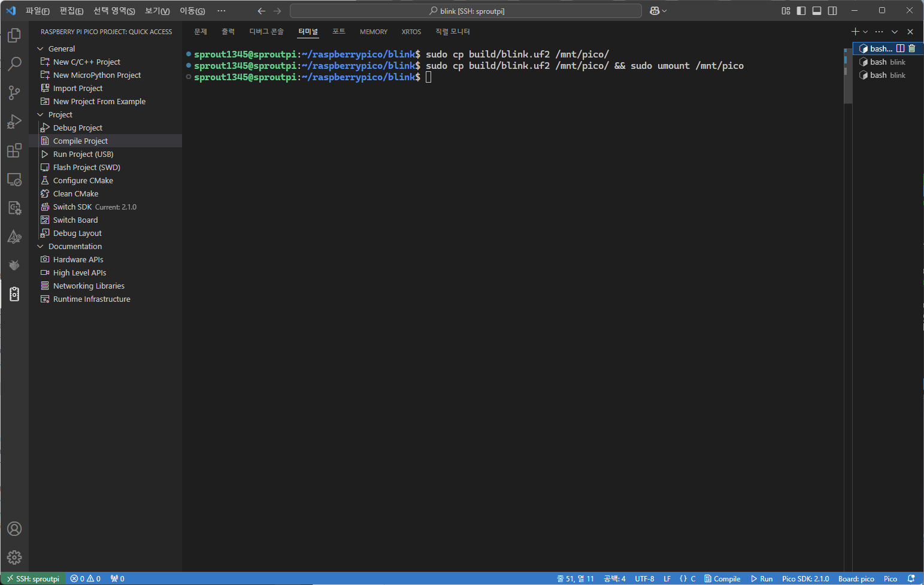
Task: Open the Accounts menu icon
Action: tap(14, 529)
